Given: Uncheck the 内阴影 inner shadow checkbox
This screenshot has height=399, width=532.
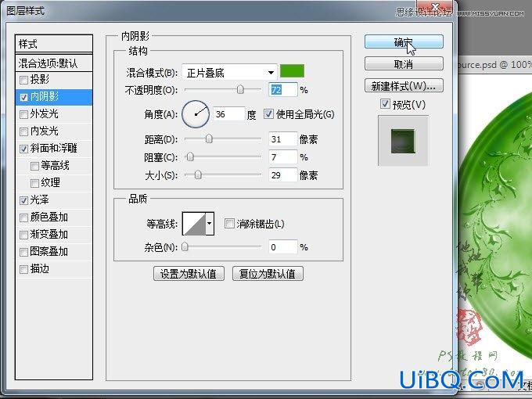Looking at the screenshot, I should [23, 97].
